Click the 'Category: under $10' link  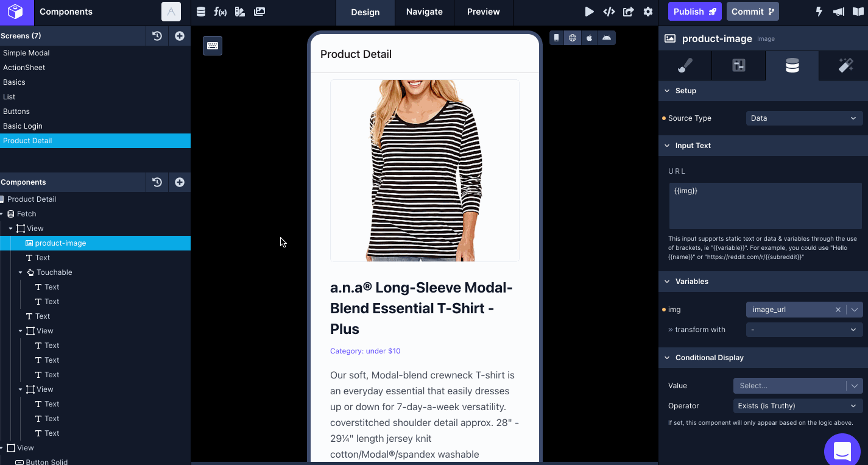[365, 351]
